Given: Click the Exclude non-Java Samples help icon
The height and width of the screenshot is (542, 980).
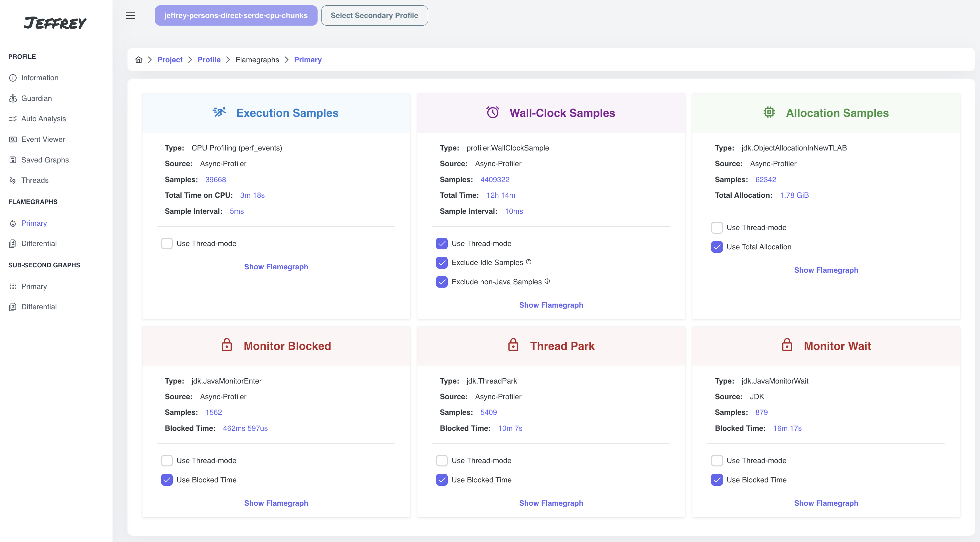Looking at the screenshot, I should [547, 281].
